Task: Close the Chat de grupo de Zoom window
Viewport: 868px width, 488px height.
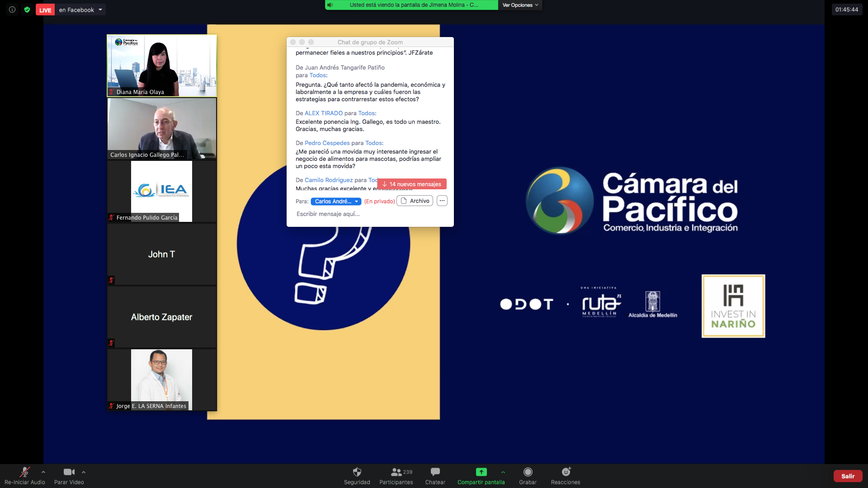Action: [293, 42]
